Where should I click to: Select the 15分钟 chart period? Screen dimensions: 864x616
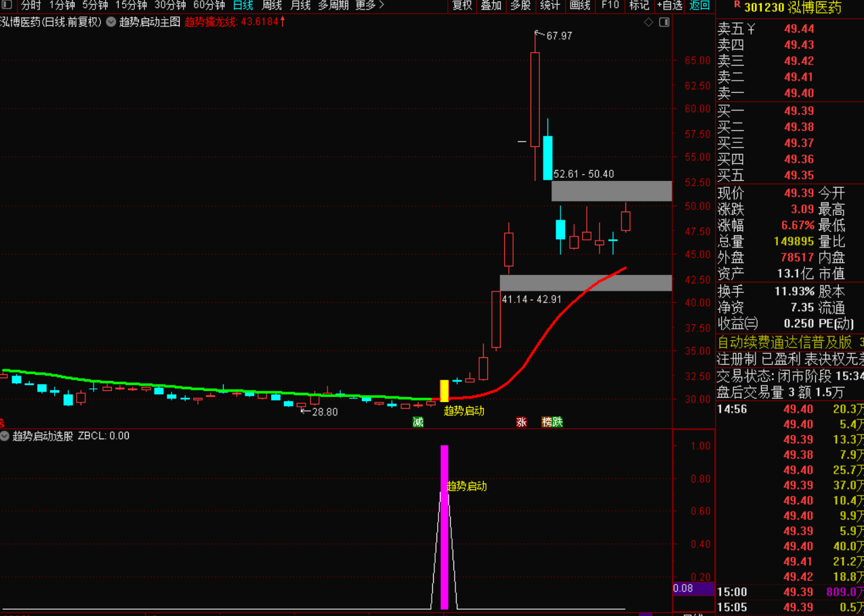[x=131, y=5]
